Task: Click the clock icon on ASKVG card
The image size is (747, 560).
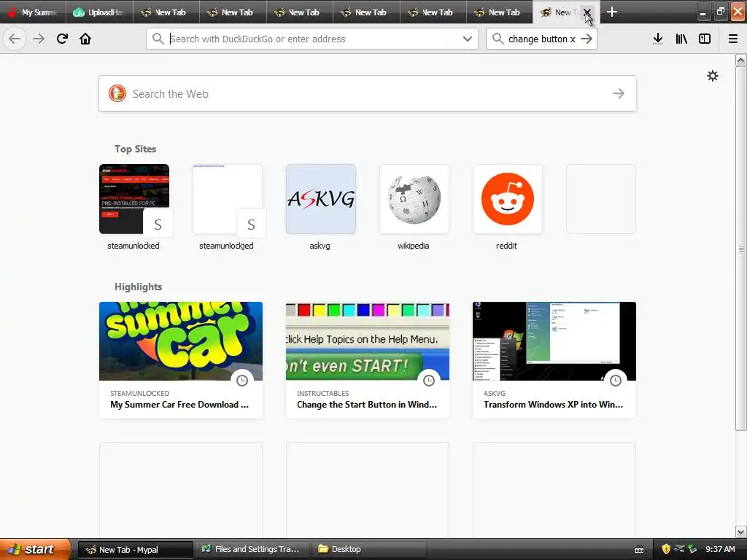Action: [616, 380]
